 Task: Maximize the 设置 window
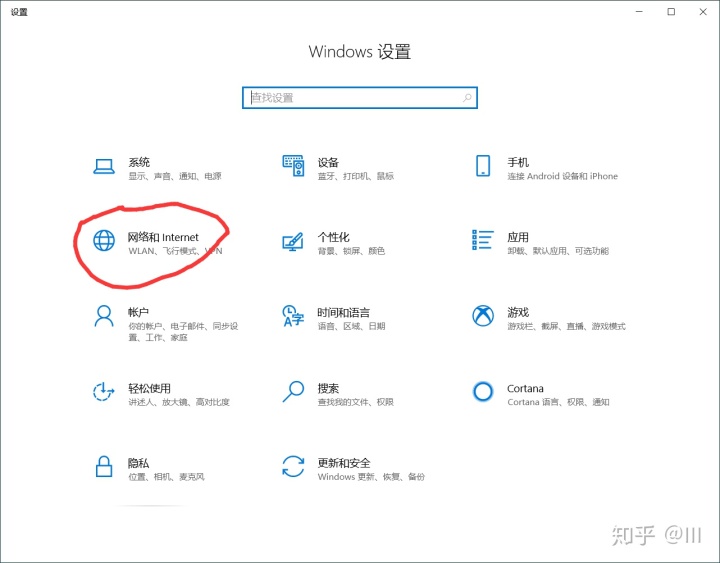point(671,11)
